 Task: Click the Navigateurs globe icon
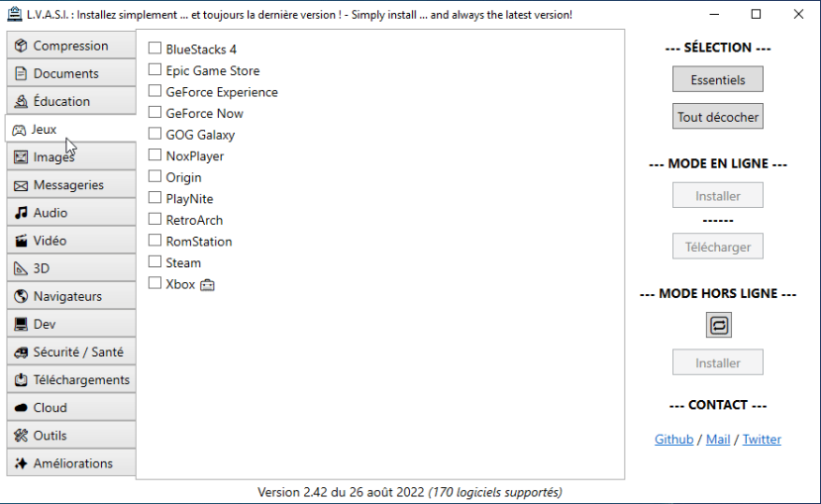[21, 296]
